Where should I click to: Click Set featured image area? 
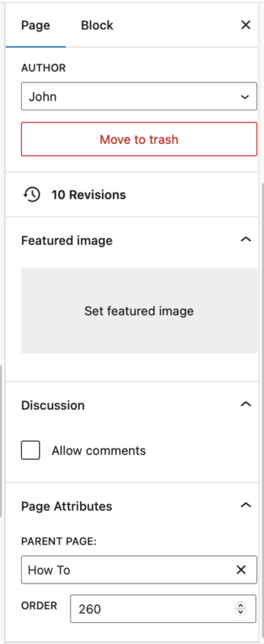coord(139,311)
